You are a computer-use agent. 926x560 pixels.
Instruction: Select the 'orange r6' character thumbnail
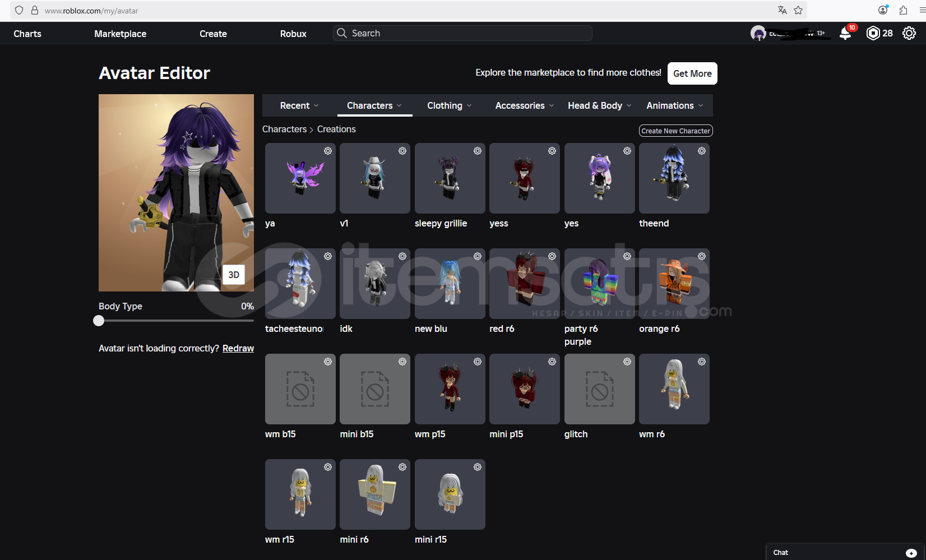tap(674, 284)
